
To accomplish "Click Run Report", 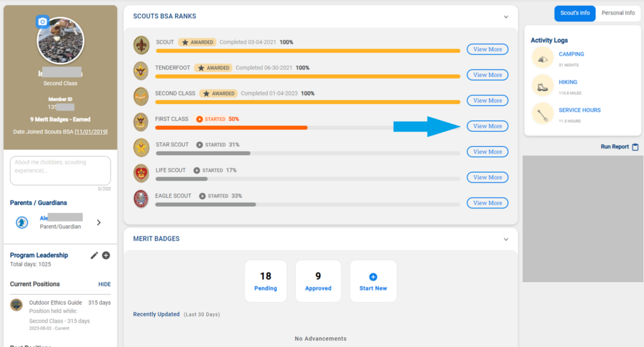I will pos(614,147).
